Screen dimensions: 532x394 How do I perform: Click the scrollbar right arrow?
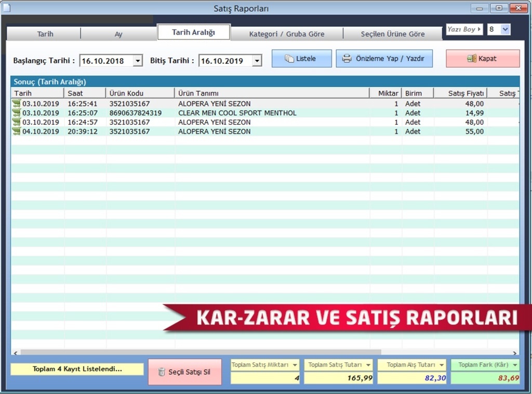point(515,352)
